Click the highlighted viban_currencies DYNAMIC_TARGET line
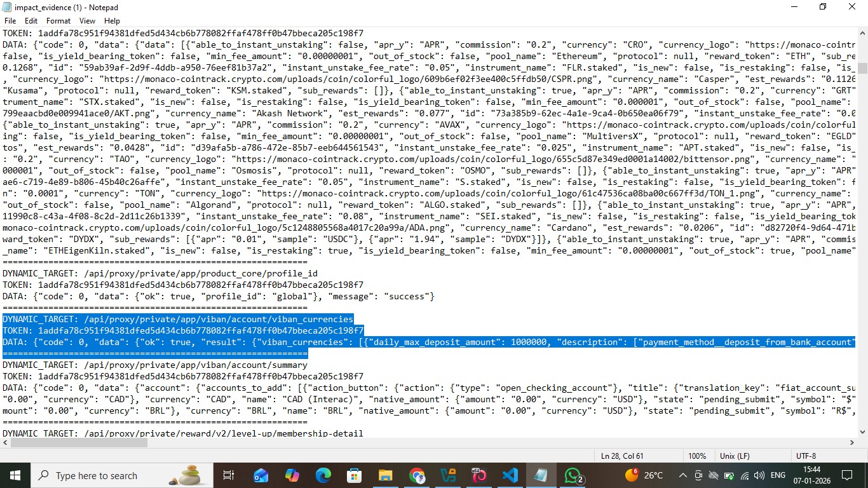The image size is (868, 488). point(178,319)
